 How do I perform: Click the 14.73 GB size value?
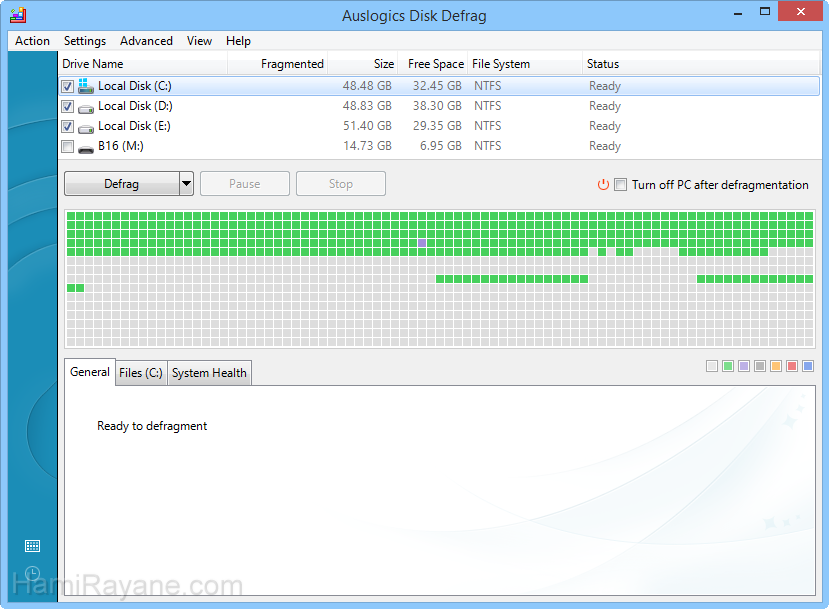367,146
